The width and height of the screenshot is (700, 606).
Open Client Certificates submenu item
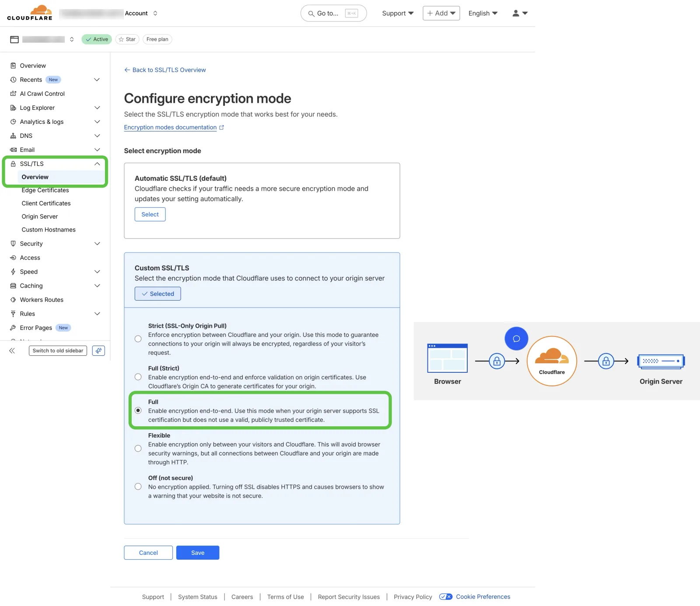pyautogui.click(x=46, y=203)
